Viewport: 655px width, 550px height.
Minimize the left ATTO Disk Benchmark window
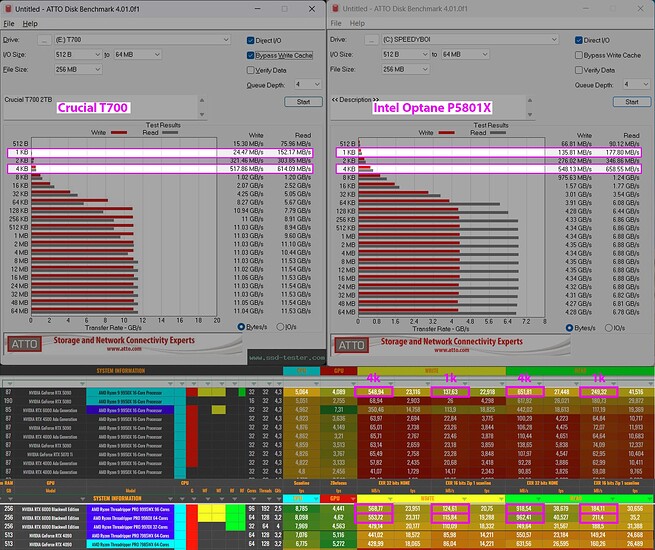click(x=258, y=9)
